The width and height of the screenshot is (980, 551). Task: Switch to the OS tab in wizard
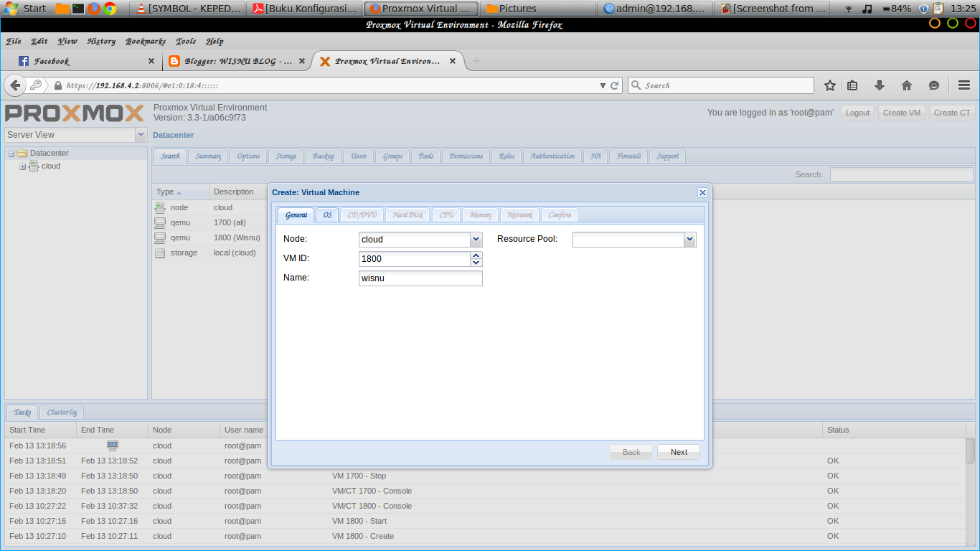point(327,215)
